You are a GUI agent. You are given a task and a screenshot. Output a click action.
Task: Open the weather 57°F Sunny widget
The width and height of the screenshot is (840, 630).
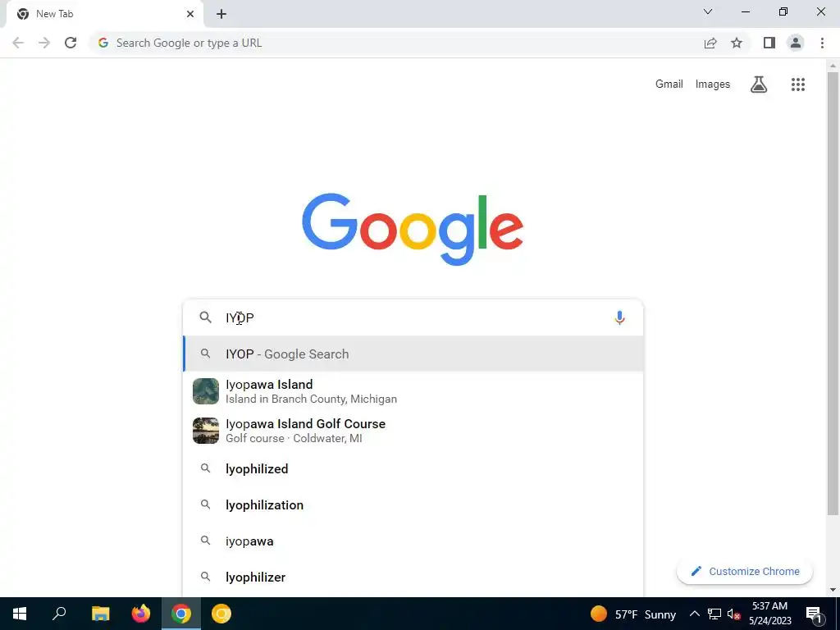click(632, 614)
